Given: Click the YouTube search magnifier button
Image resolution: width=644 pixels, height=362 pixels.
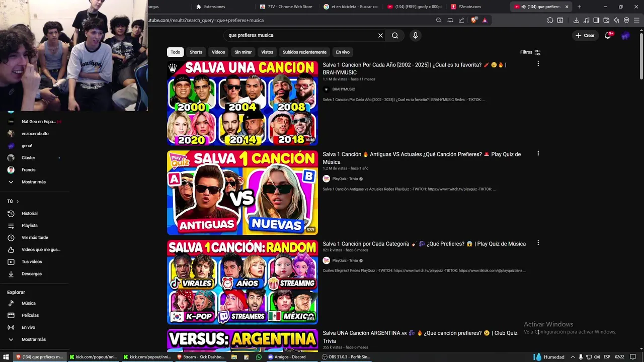Looking at the screenshot, I should (395, 35).
